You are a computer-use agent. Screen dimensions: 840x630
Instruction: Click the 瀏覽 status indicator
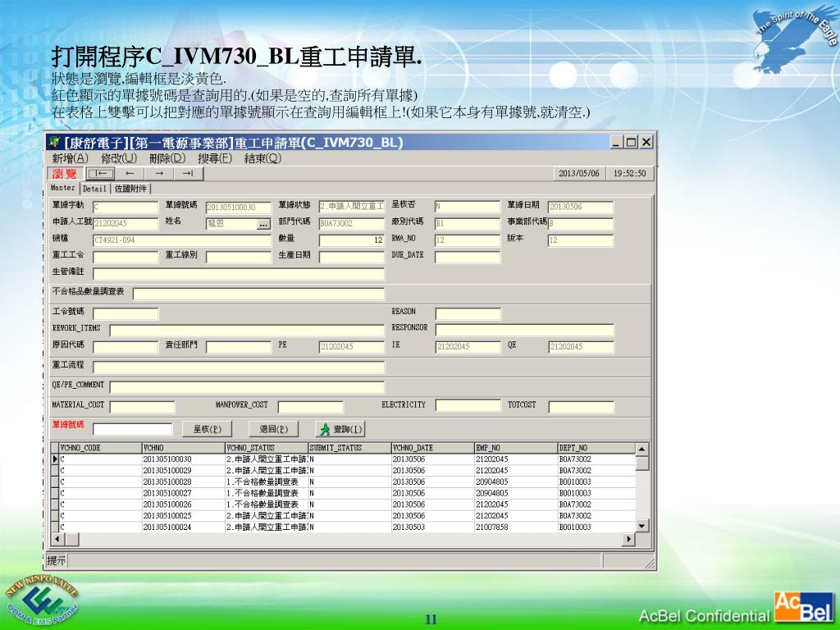point(65,174)
